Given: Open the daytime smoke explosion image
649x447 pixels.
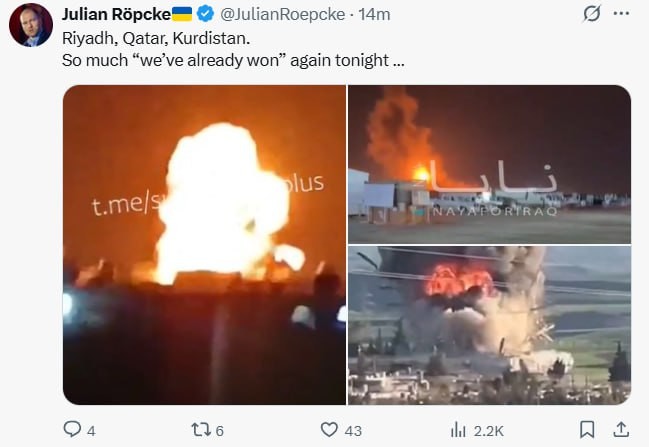Looking at the screenshot, I should (x=489, y=325).
